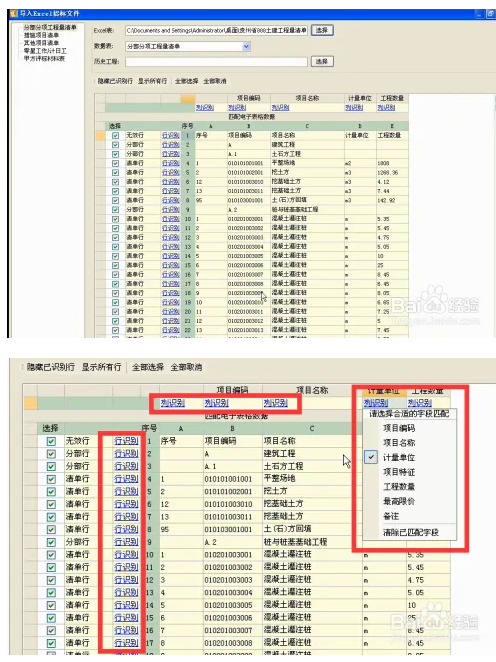This screenshot has width=496, height=662.
Task: Open 列识别 link under 工程数量, upper screenshot
Action: [x=386, y=108]
